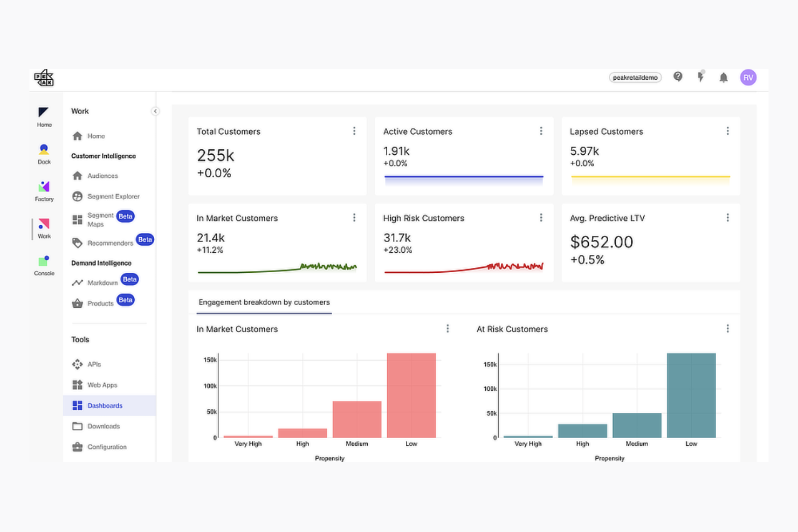Open High Risk Customers card options menu
The image size is (798, 532).
(541, 217)
